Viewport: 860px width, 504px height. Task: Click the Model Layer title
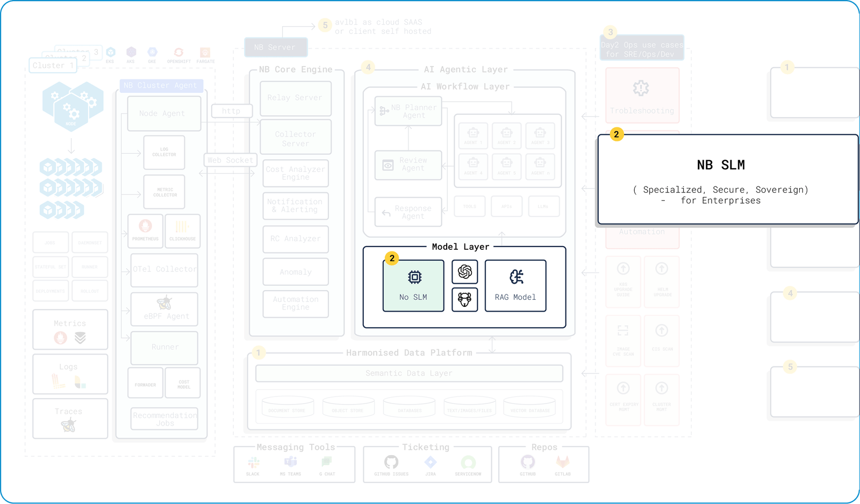coord(461,247)
